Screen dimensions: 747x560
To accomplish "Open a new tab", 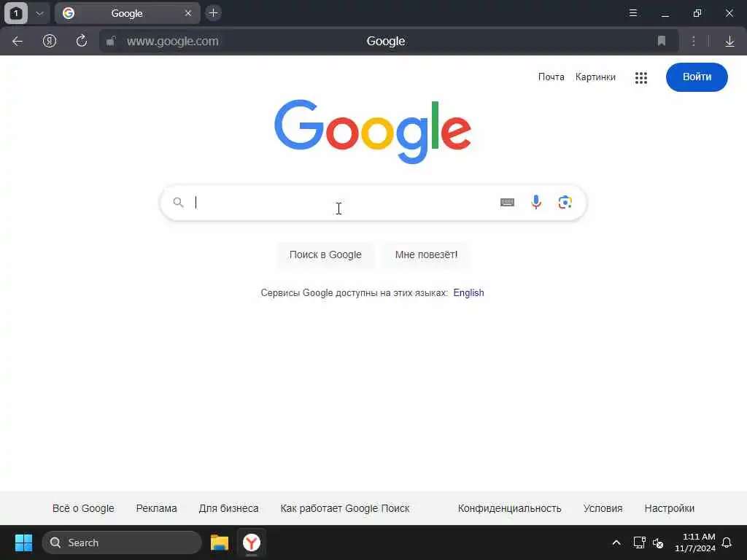I will pyautogui.click(x=214, y=13).
